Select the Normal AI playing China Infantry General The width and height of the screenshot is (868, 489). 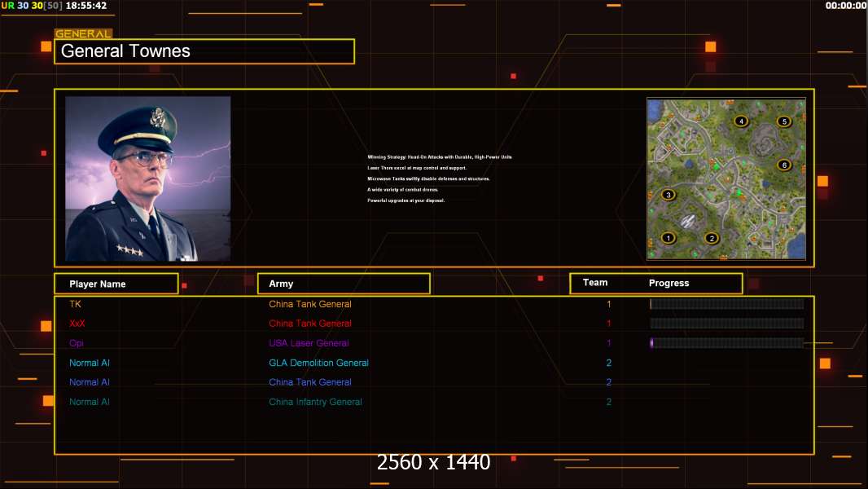89,402
